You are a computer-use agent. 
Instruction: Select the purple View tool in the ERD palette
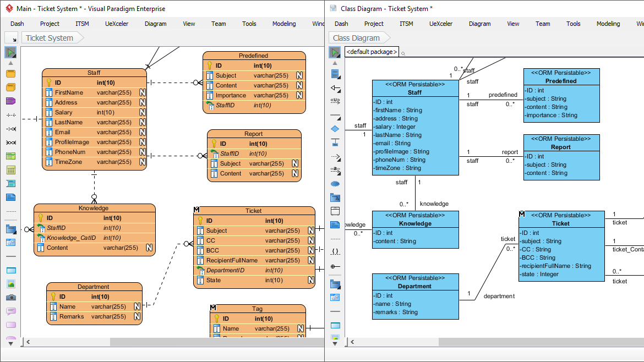click(10, 101)
